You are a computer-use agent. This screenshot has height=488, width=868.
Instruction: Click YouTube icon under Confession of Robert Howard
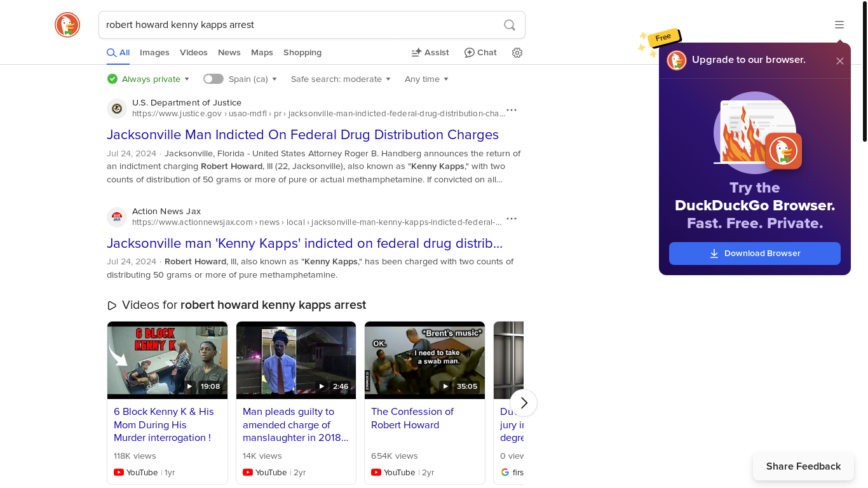(376, 472)
